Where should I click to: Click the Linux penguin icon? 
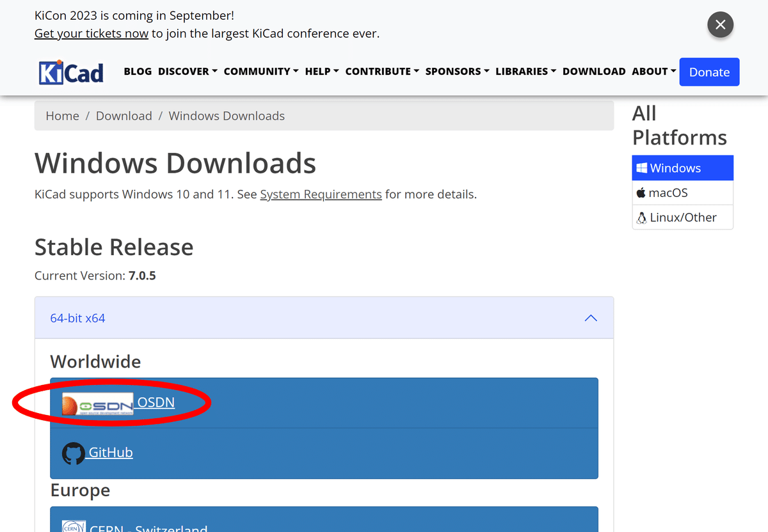pyautogui.click(x=642, y=217)
